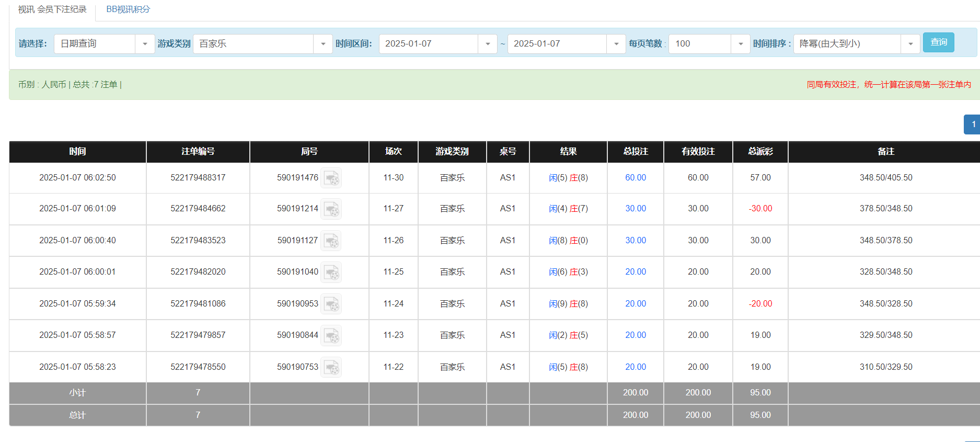
Task: View replay icon for round 590191040
Action: [331, 273]
